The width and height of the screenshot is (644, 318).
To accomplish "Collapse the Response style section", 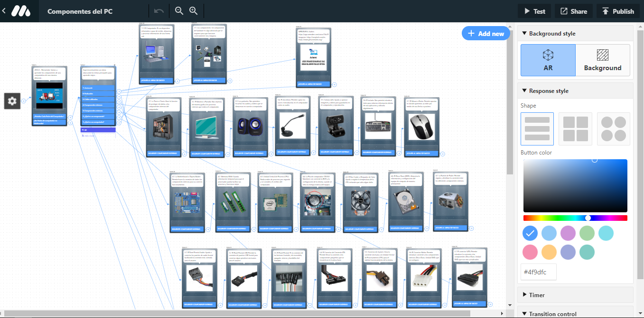I will click(524, 91).
